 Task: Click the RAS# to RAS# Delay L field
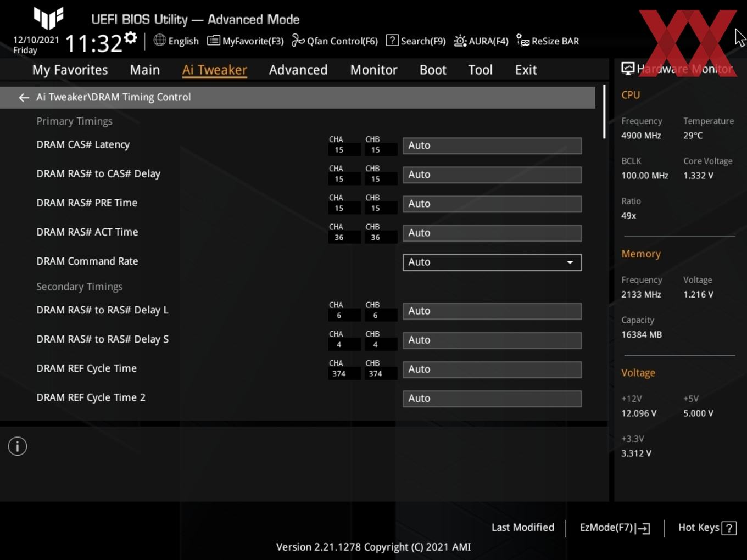[492, 311]
